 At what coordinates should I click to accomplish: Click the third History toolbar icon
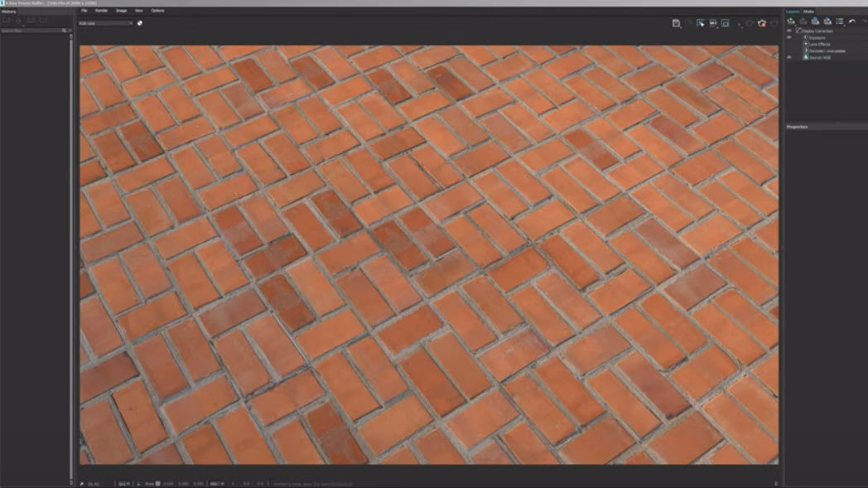[31, 21]
